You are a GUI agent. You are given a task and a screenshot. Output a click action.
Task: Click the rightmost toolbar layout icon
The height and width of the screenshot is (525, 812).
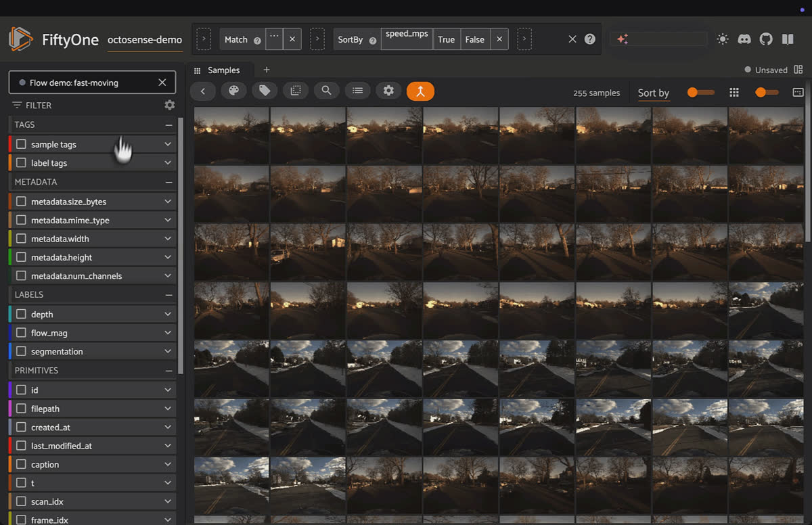[x=798, y=92]
